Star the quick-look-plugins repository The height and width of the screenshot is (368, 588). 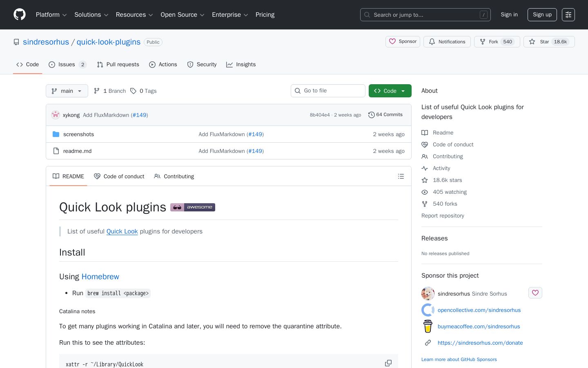pyautogui.click(x=549, y=42)
